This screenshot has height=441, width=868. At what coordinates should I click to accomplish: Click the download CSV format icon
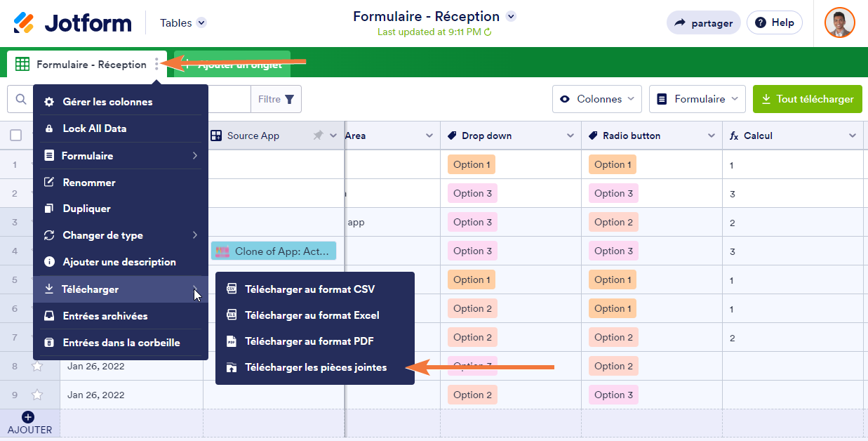231,289
